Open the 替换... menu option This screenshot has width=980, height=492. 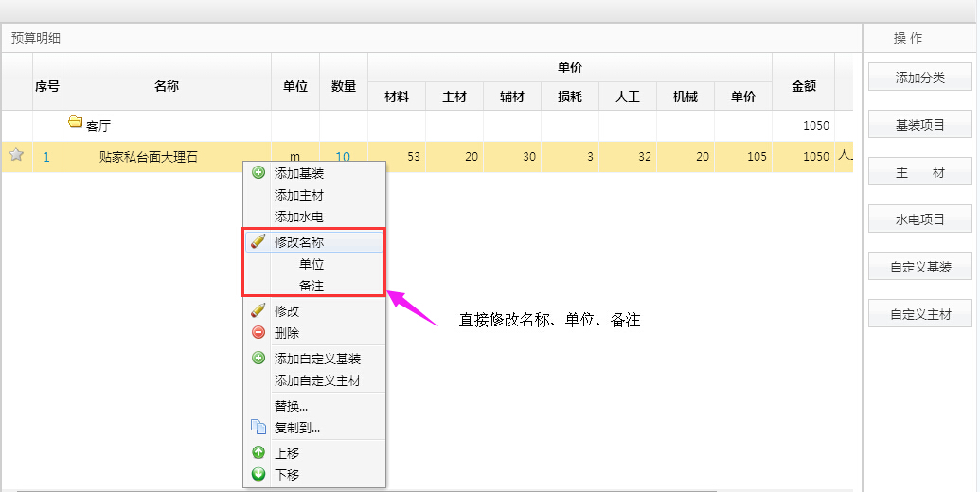point(292,406)
